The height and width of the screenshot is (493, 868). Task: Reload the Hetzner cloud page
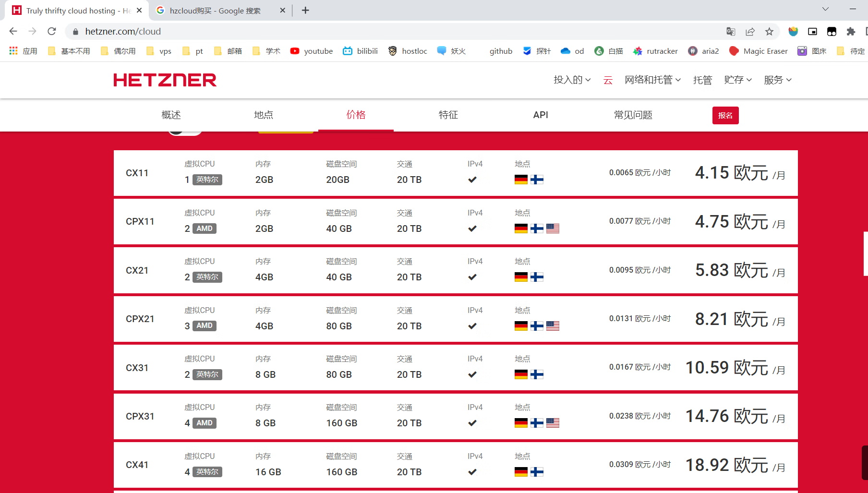click(52, 31)
